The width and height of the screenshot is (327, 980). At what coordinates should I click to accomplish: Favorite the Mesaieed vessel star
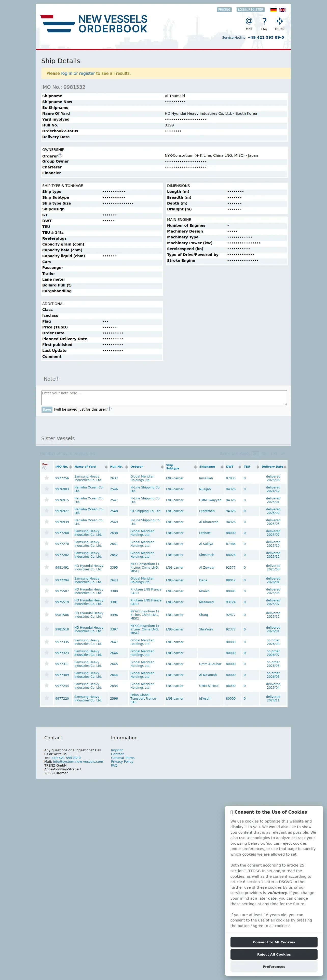pos(46,602)
